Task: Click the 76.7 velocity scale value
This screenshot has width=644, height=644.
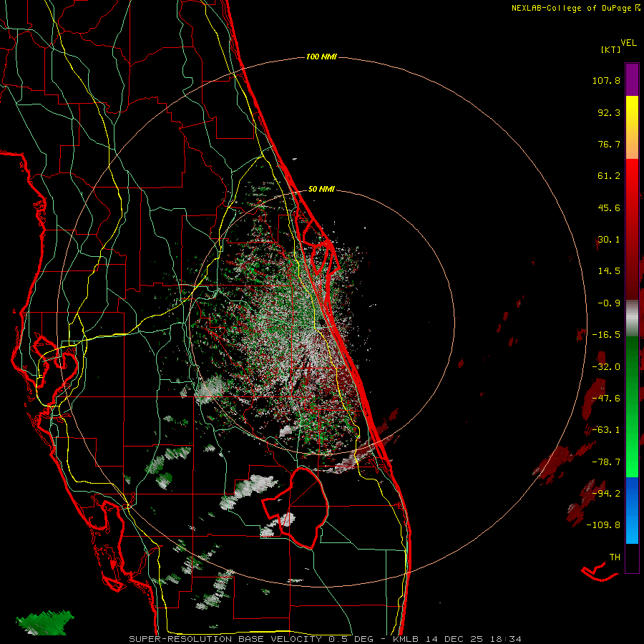Action: click(x=609, y=144)
